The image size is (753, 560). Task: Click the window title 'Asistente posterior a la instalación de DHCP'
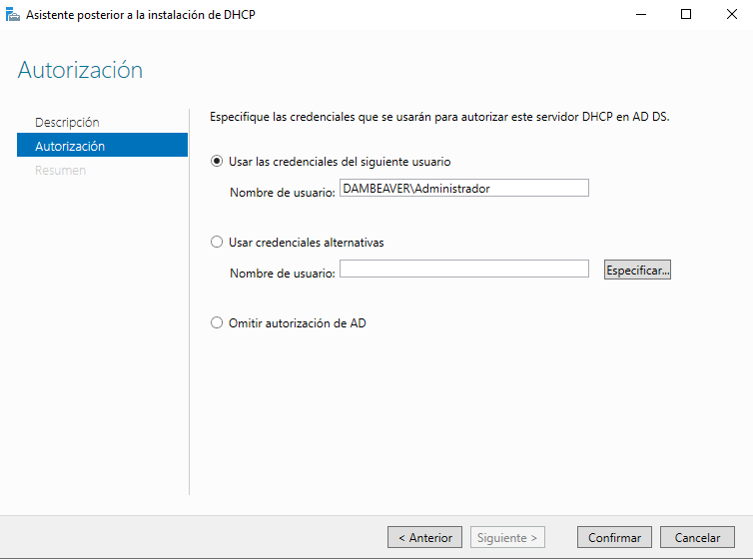pos(140,15)
